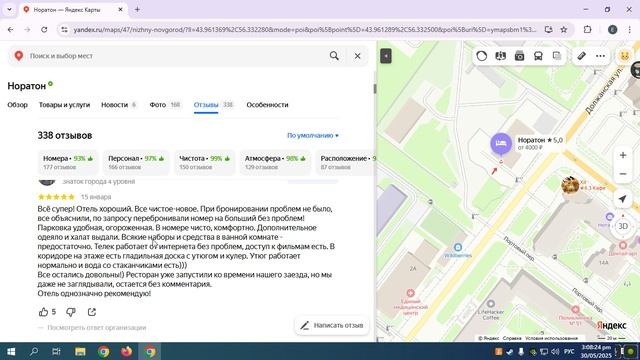640x360 pixels.
Task: Zoom out the map with minus button
Action: pos(623,174)
